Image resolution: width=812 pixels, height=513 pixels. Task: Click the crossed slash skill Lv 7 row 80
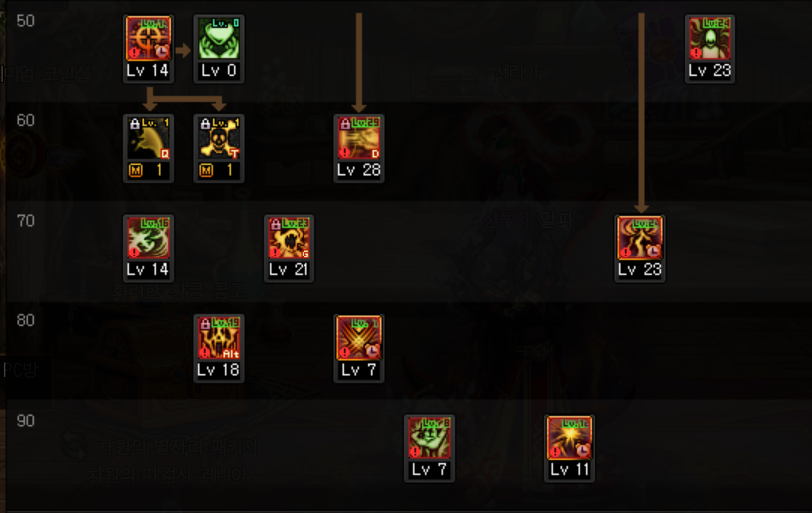click(359, 338)
